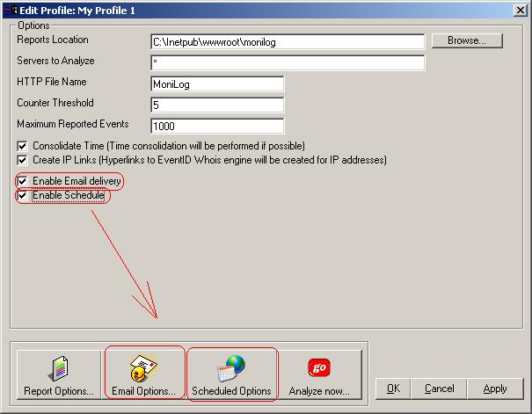Click the Reports Location text field

[287, 41]
